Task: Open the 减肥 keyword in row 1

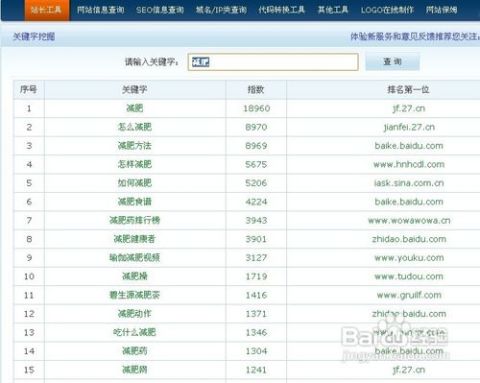Action: point(135,108)
